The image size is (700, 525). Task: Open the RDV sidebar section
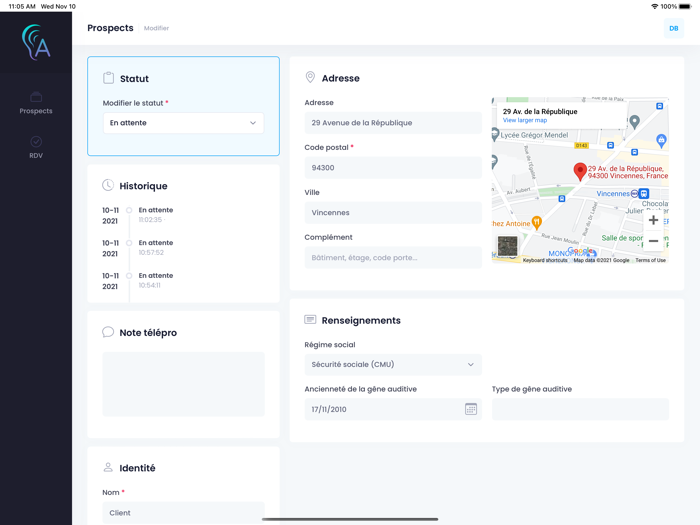point(36,147)
